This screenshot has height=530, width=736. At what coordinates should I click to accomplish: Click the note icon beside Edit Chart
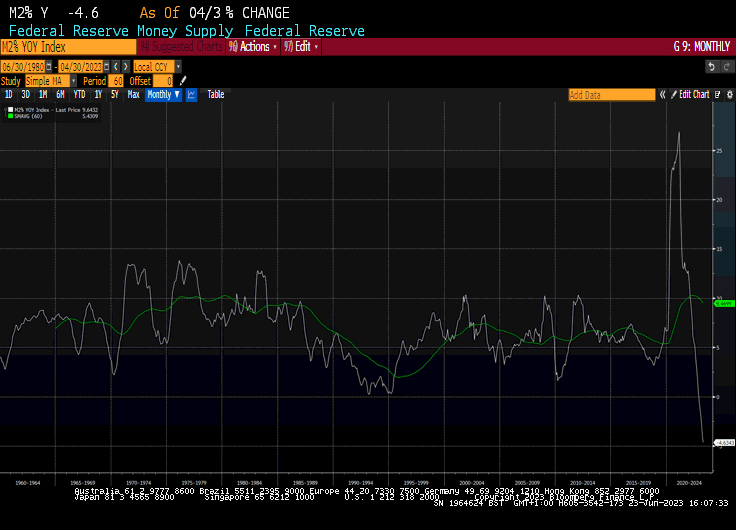point(715,95)
